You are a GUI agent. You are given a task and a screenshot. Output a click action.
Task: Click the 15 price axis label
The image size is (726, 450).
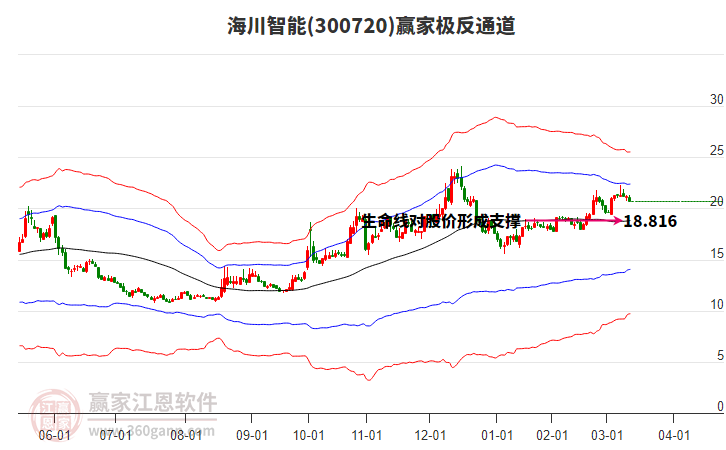click(x=717, y=253)
